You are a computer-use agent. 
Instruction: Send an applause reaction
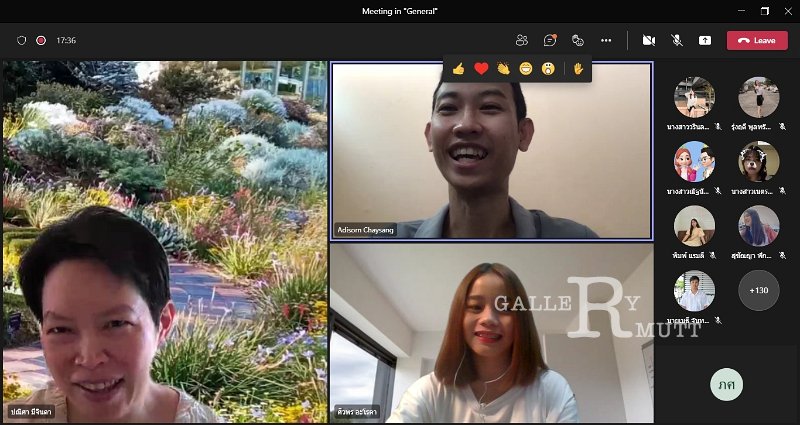pos(504,68)
